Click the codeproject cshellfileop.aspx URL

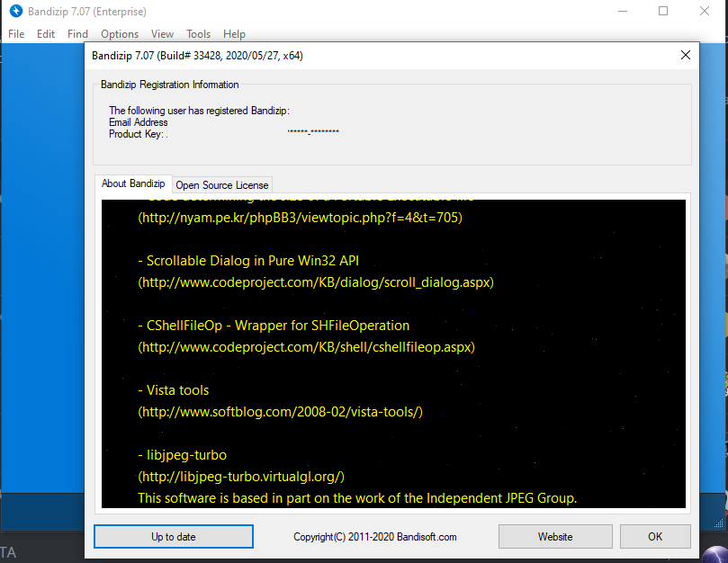pos(307,347)
